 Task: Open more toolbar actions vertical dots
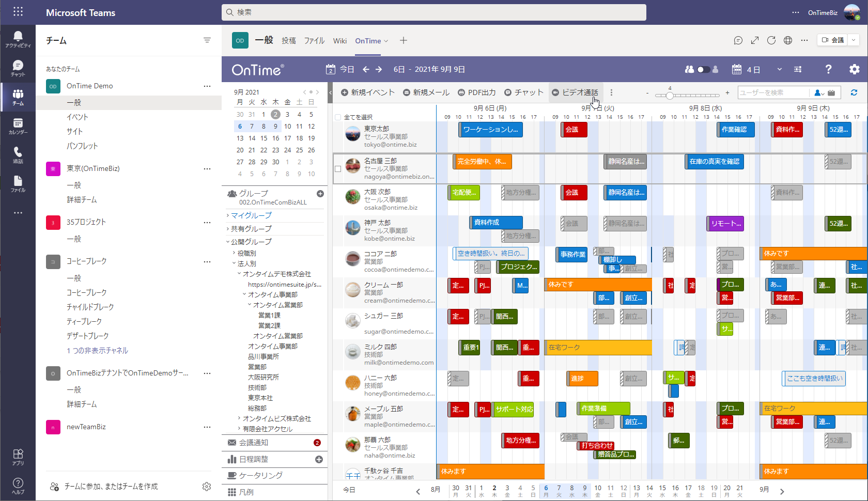click(611, 92)
